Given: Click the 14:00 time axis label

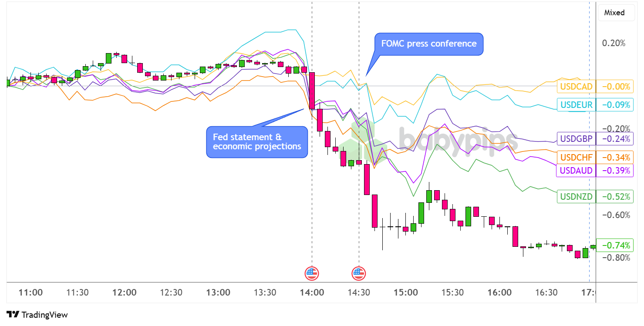Looking at the screenshot, I should point(312,292).
